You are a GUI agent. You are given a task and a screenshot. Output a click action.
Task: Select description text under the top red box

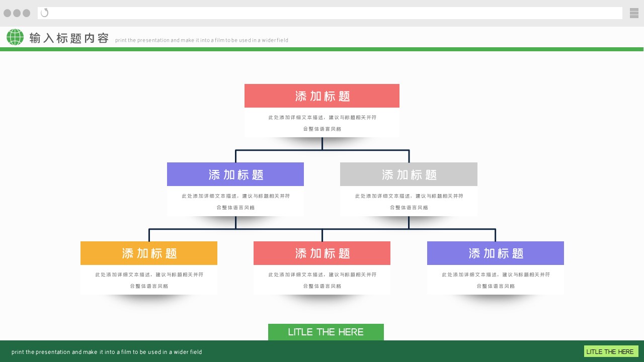coord(322,123)
